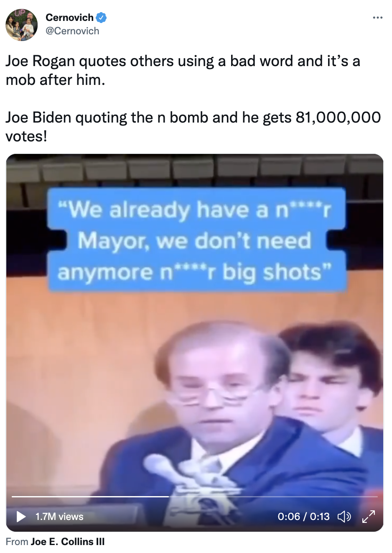Viewport: 392px width, 553px height.
Task: Click the "From" label under the video
Action: point(17,542)
